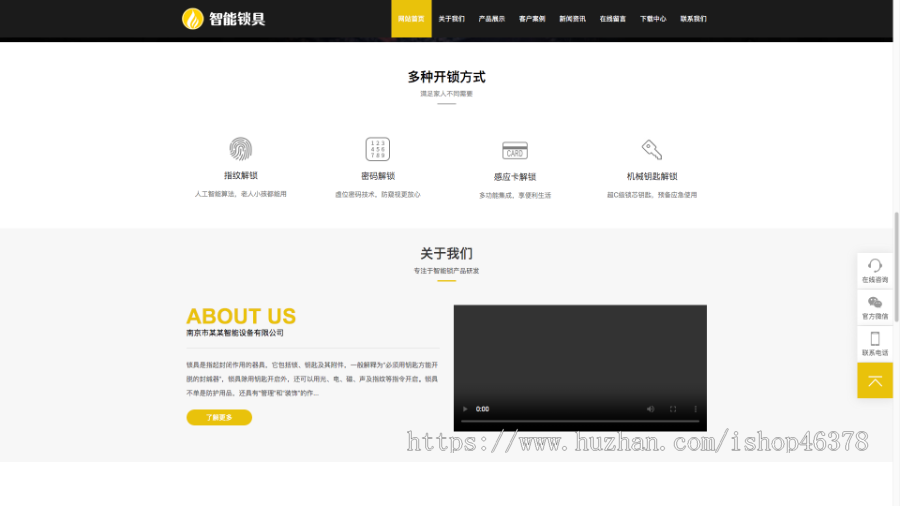The height and width of the screenshot is (506, 900).
Task: Click the 人工智能算法 fingerprint description text
Action: point(240,194)
